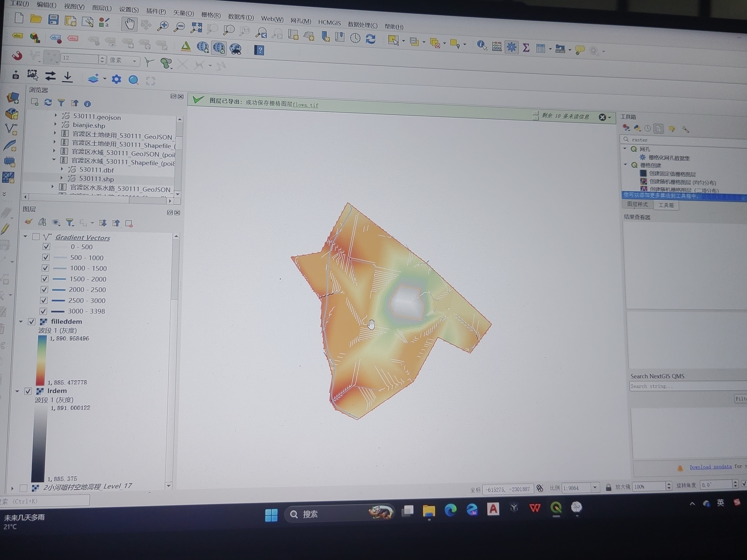The image size is (747, 560).
Task: Click the filleddem color ramp legend
Action: [x=41, y=361]
